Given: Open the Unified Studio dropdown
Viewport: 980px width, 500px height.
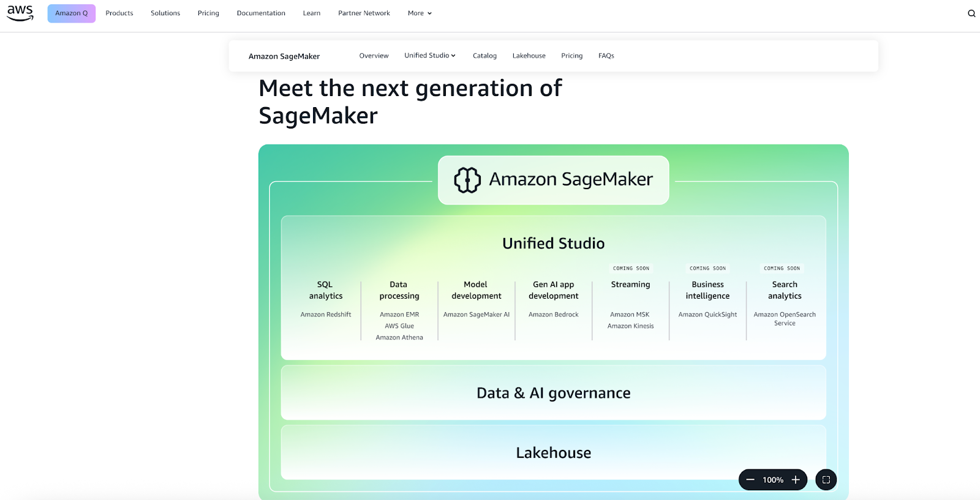Looking at the screenshot, I should pos(429,56).
